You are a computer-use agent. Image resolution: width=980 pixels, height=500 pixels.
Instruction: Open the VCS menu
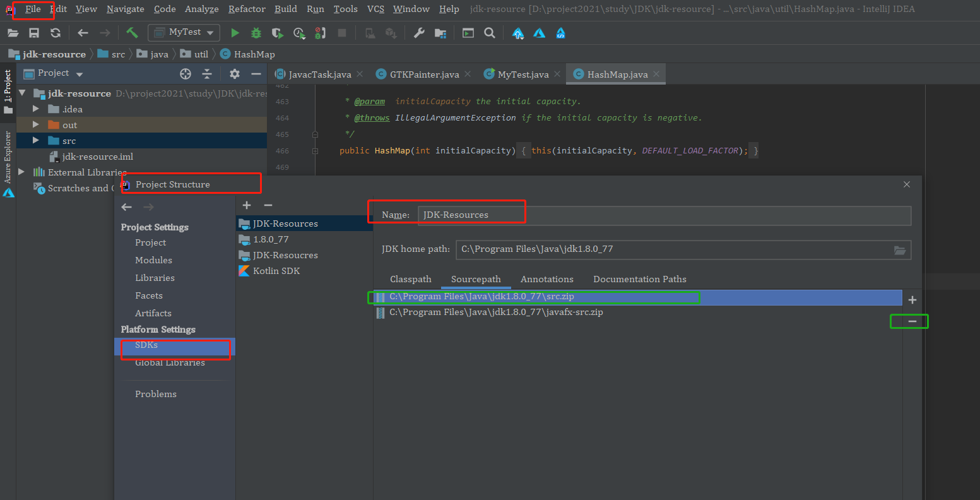(375, 9)
